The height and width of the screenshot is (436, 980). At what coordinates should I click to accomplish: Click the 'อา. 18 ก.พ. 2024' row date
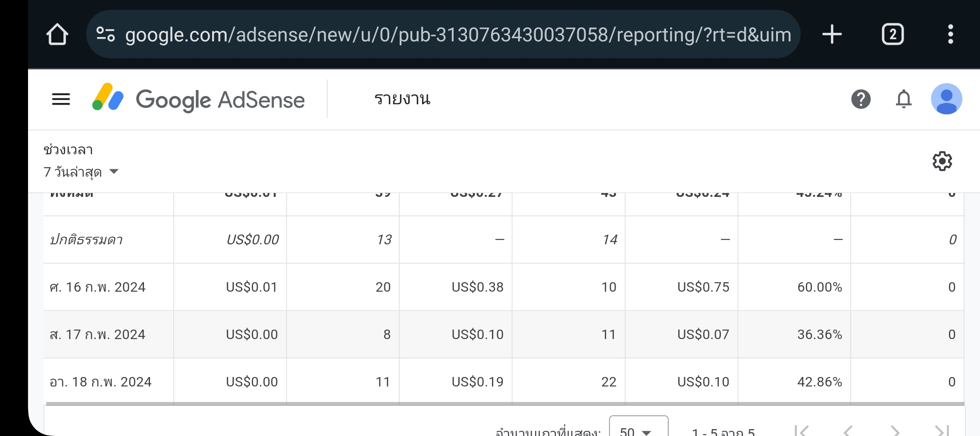pyautogui.click(x=101, y=382)
